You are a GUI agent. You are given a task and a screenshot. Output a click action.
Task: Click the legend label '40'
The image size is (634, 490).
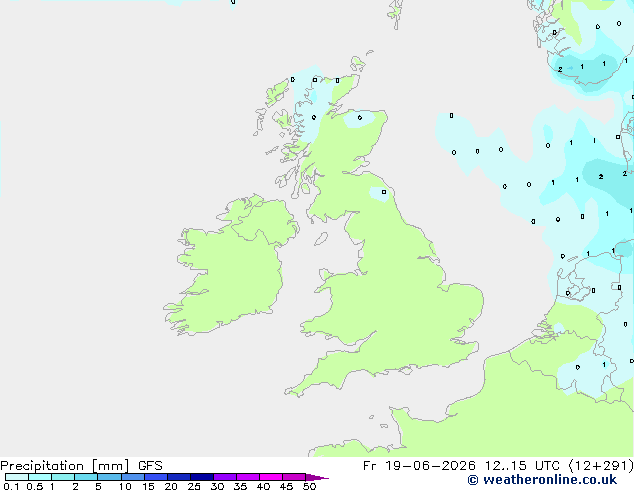click(263, 486)
